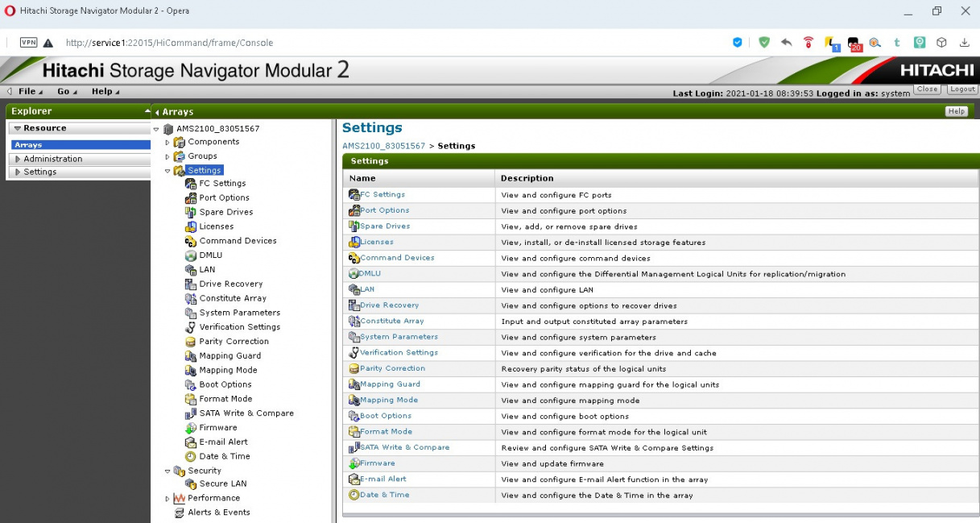The width and height of the screenshot is (980, 523).
Task: Click the Groups folder icon in tree
Action: point(180,156)
